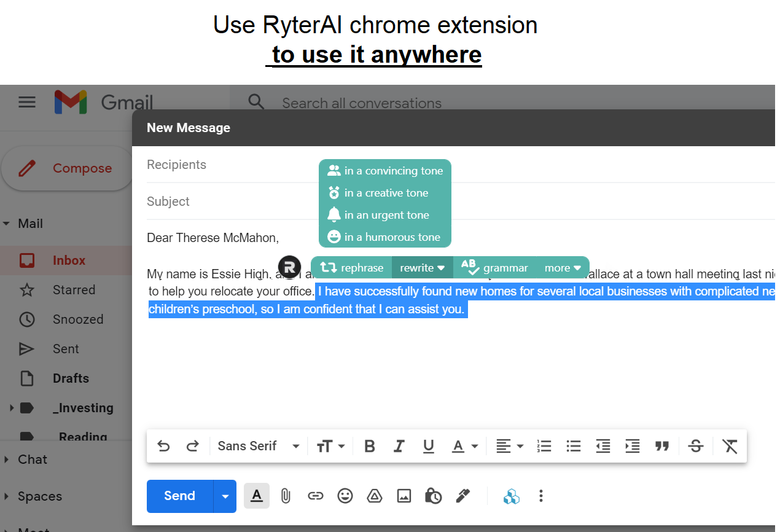780x532 pixels.
Task: Click the blue cubes extension icon
Action: click(x=511, y=496)
